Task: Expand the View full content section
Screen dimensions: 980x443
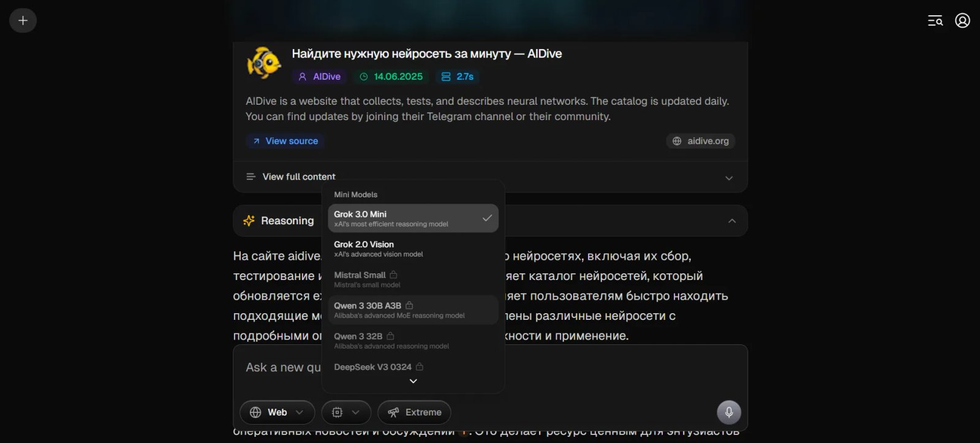Action: [x=490, y=177]
